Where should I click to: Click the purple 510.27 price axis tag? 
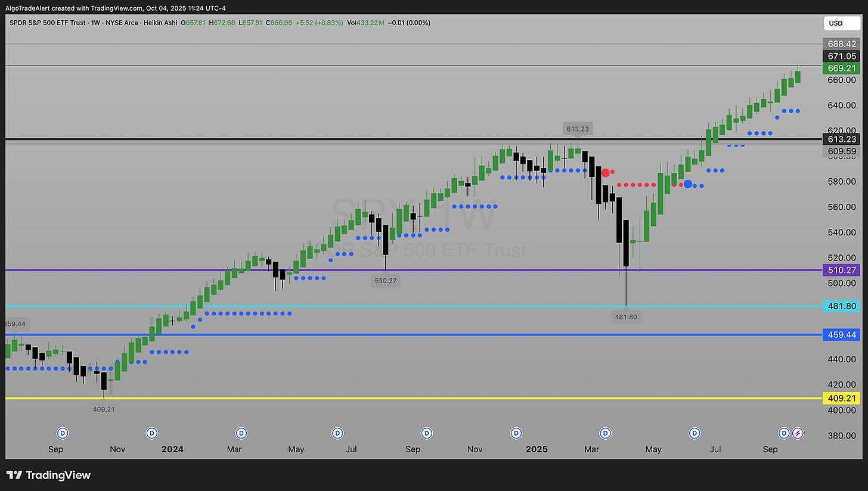(x=842, y=270)
